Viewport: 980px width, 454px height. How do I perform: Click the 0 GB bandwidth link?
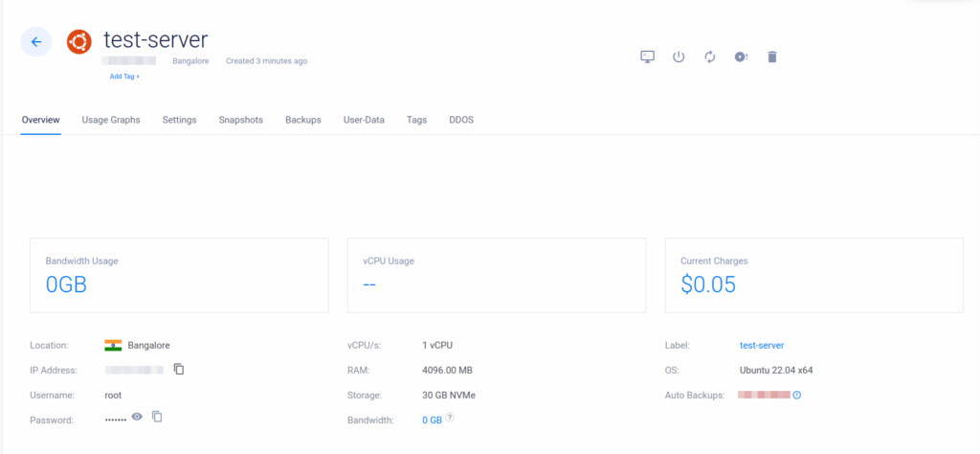[432, 420]
